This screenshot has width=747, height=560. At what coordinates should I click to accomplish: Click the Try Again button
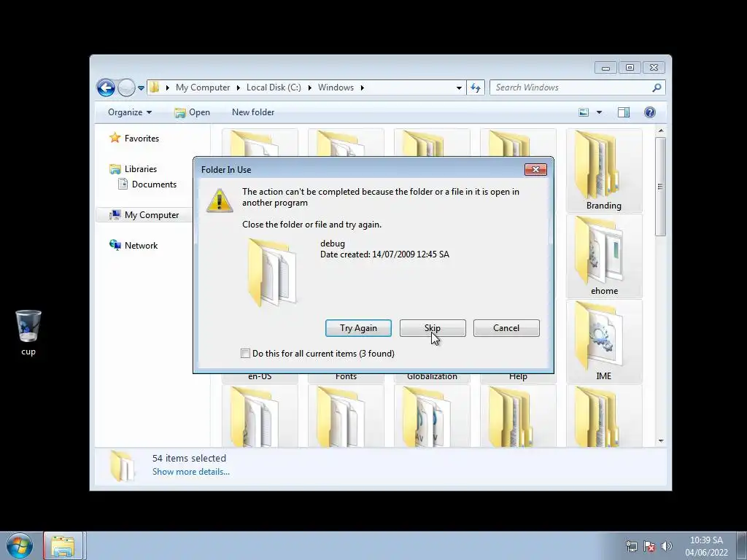click(358, 328)
